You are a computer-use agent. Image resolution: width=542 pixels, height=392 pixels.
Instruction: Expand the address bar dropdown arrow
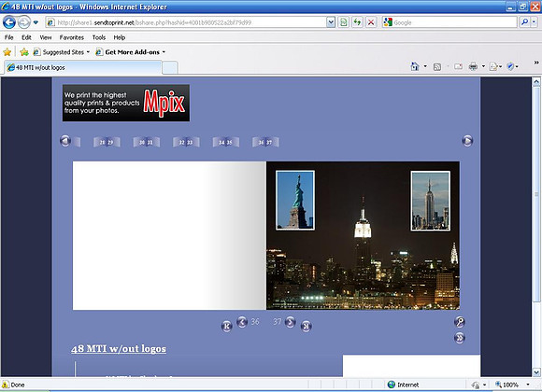[331, 22]
